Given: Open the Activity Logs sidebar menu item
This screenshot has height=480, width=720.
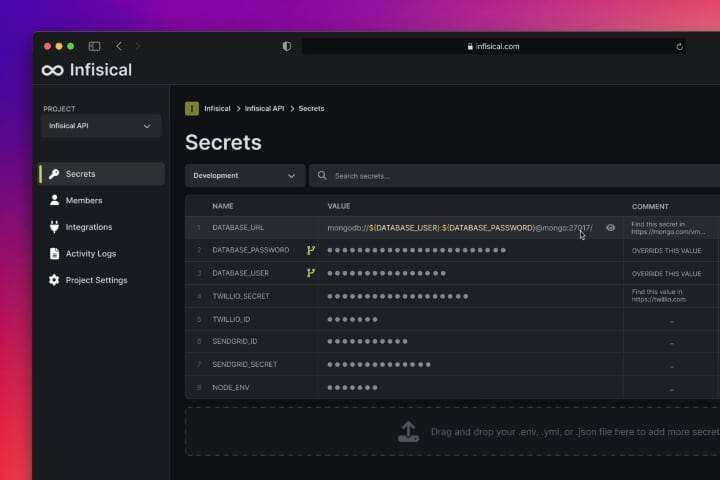Looking at the screenshot, I should tap(102, 254).
